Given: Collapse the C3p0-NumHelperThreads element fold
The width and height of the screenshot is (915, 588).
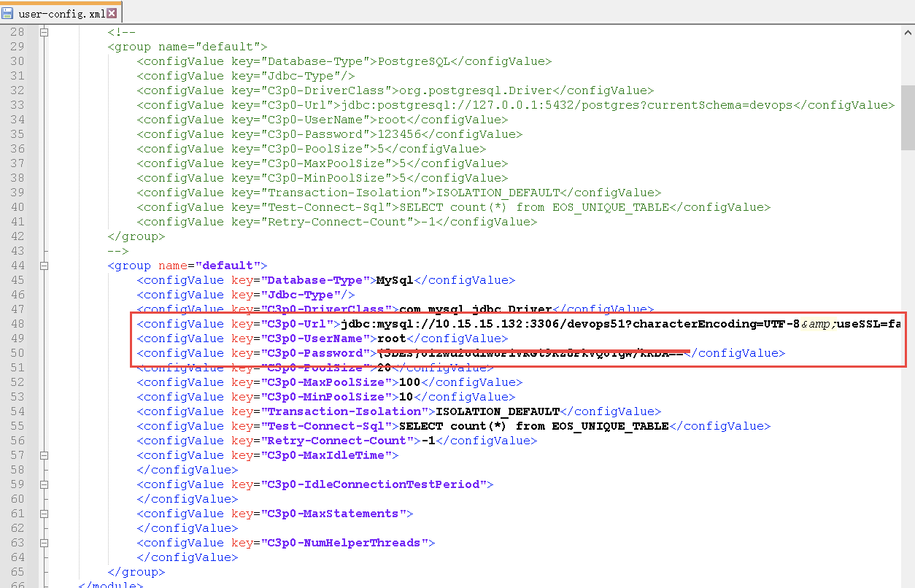Looking at the screenshot, I should (x=44, y=542).
